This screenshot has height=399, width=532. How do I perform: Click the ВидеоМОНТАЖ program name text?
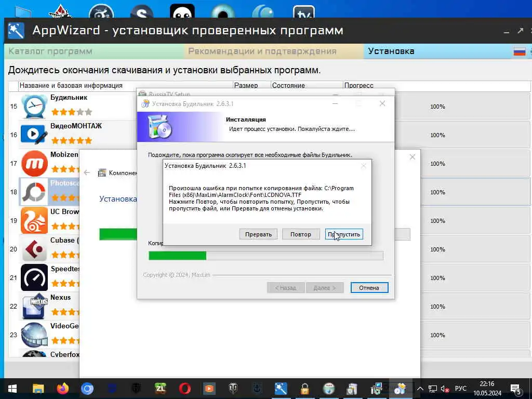[x=76, y=126]
